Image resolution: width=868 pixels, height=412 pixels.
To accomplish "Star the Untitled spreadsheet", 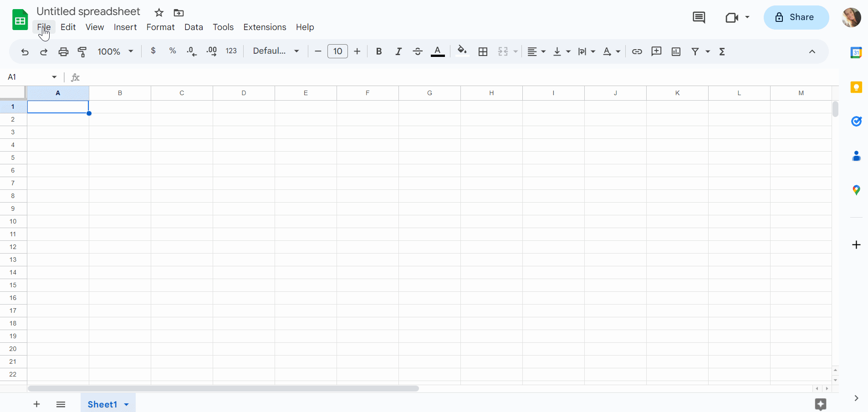I will [x=159, y=13].
